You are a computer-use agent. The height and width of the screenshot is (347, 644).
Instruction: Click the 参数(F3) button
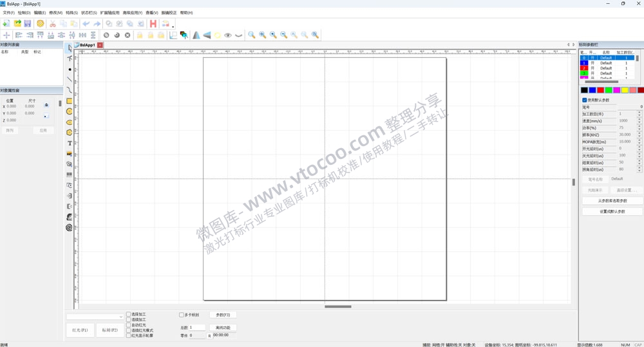click(223, 315)
